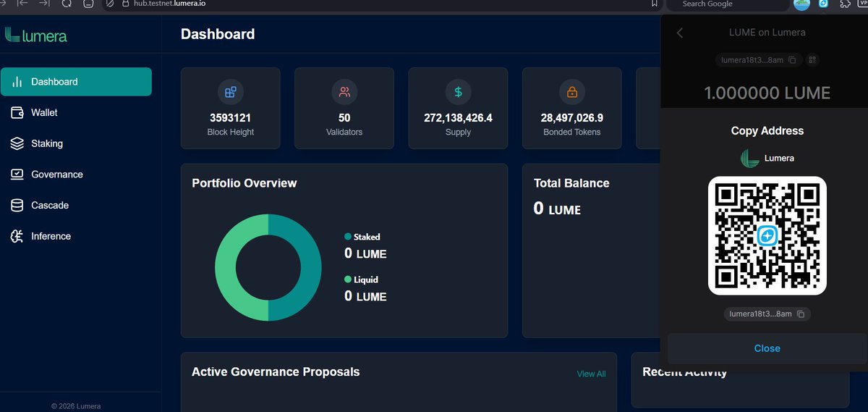Click the lumera18t3...8am address chip below QR

click(767, 314)
